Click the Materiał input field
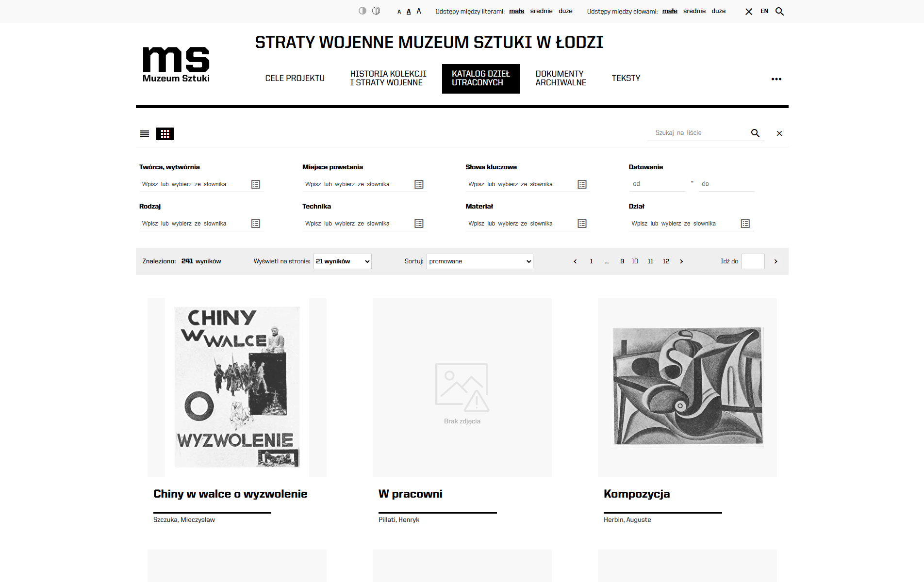Viewport: 924px width, 582px height. [x=520, y=224]
